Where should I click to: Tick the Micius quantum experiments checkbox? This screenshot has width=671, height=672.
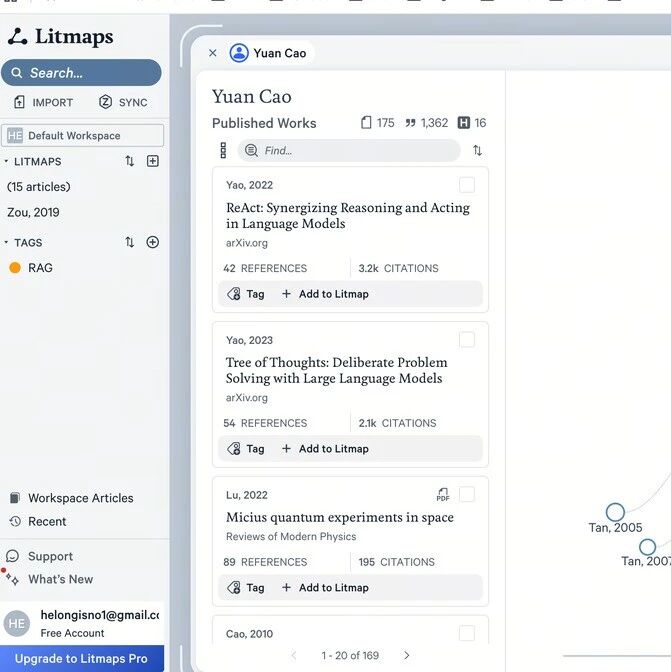point(467,495)
